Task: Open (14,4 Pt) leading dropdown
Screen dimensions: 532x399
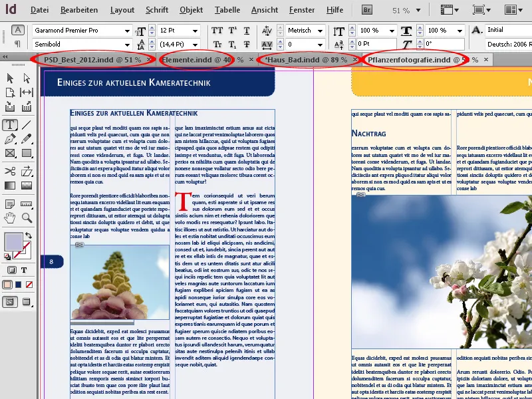Action: click(195, 45)
